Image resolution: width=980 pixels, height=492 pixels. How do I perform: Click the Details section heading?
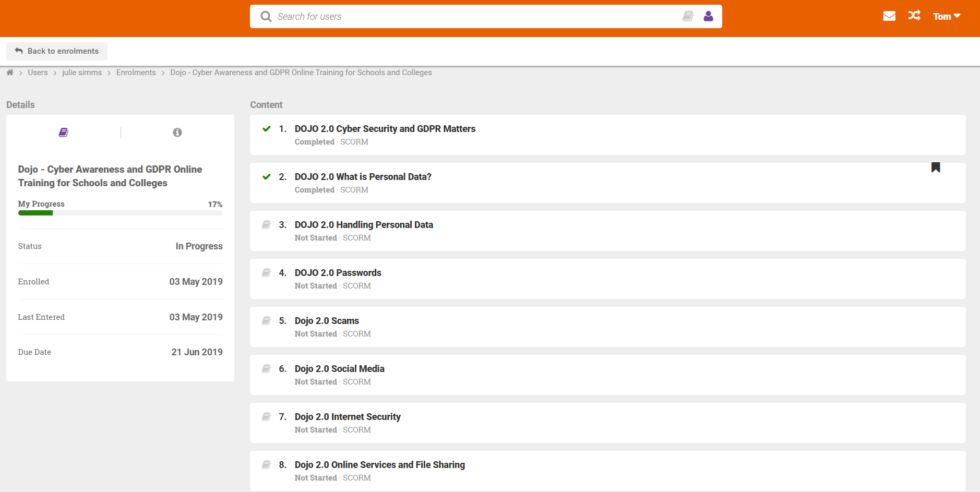[x=20, y=105]
